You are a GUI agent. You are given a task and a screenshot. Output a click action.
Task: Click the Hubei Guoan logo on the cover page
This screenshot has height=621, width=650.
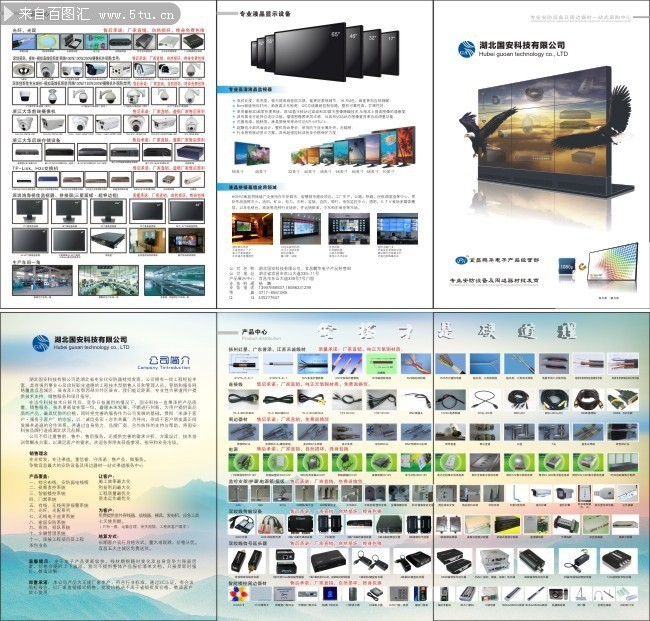point(466,48)
